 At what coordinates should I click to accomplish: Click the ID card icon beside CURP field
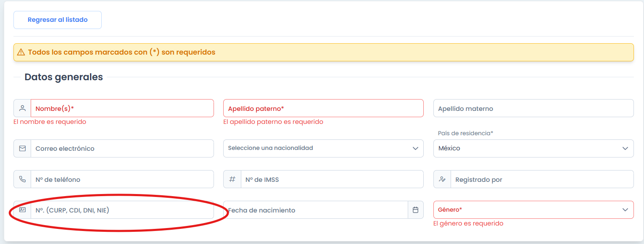[x=22, y=210]
